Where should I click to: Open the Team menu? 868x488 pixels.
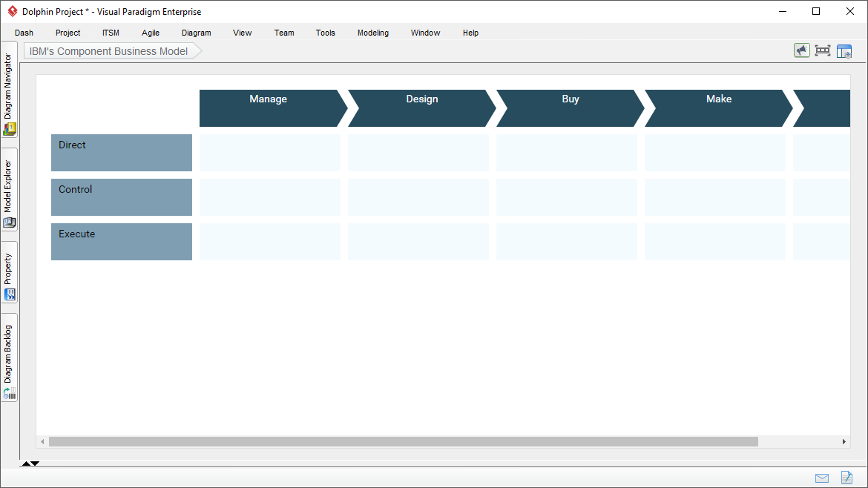(284, 33)
